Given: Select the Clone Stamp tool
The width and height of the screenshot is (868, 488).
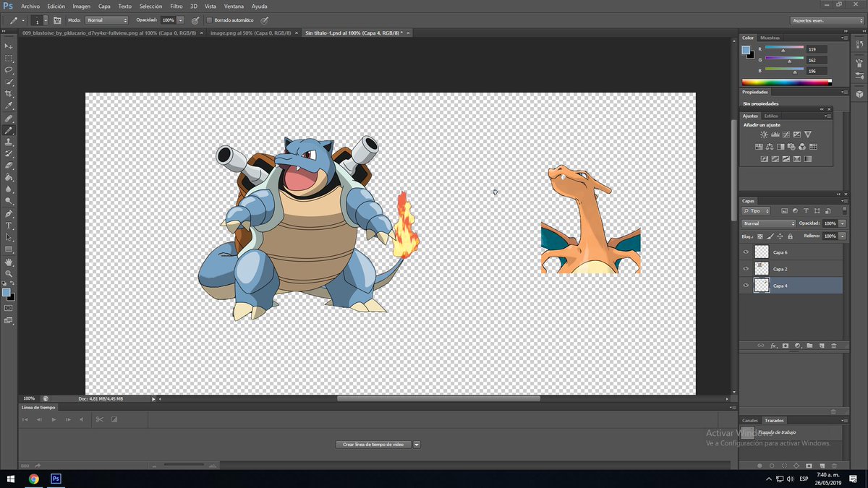Looking at the screenshot, I should tap(9, 142).
